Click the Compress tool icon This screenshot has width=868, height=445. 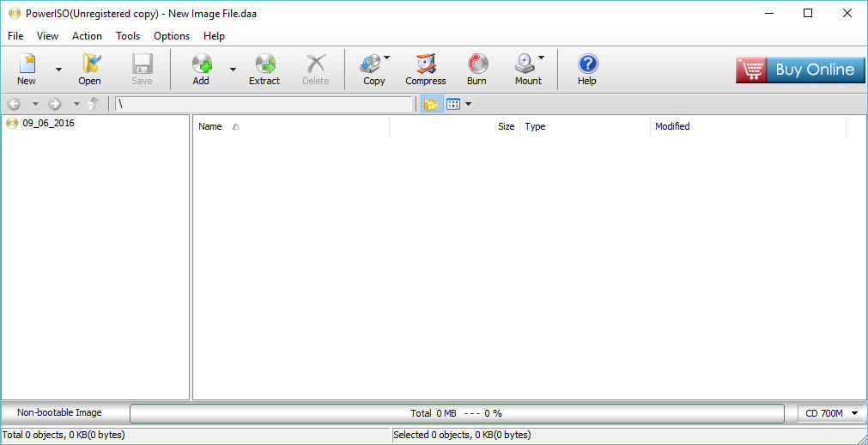point(426,64)
